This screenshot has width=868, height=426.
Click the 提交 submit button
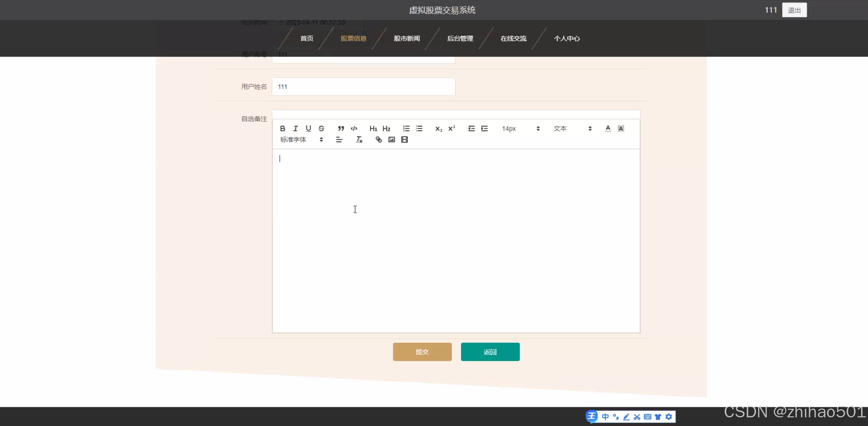(x=422, y=351)
